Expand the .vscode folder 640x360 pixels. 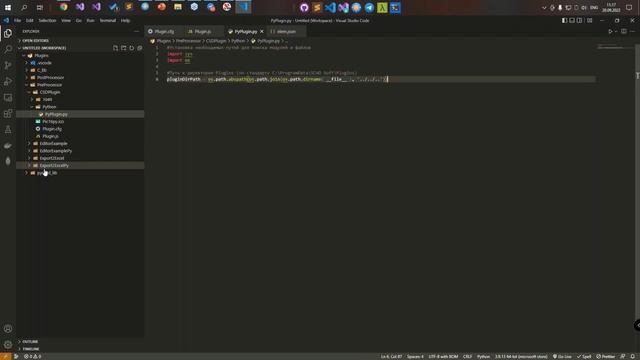[x=80, y=63]
